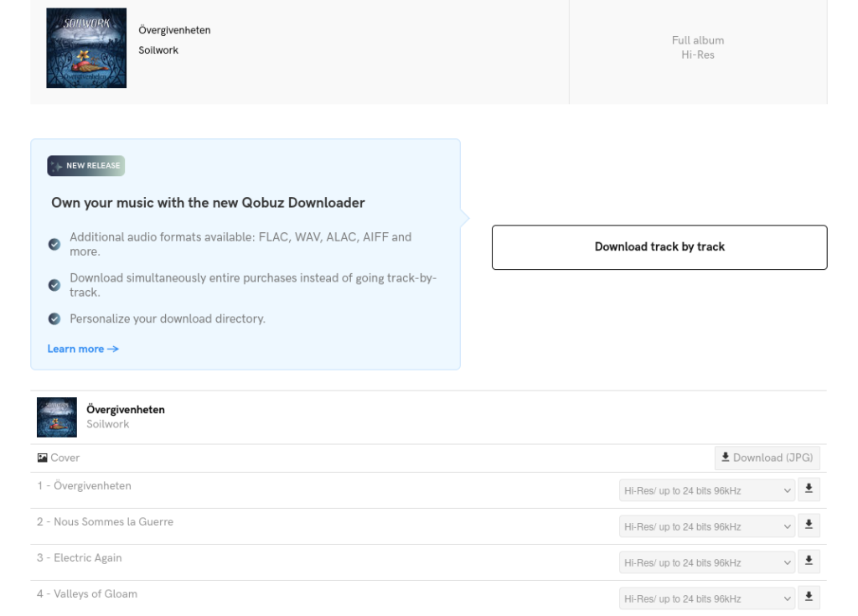Click checkmark icon beside additional audio formats

pos(54,244)
